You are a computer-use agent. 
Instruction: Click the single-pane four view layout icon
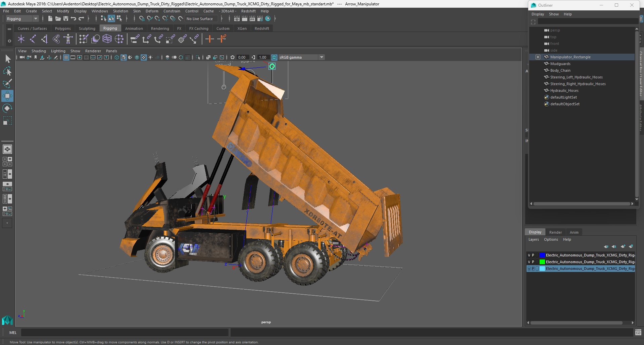7,149
